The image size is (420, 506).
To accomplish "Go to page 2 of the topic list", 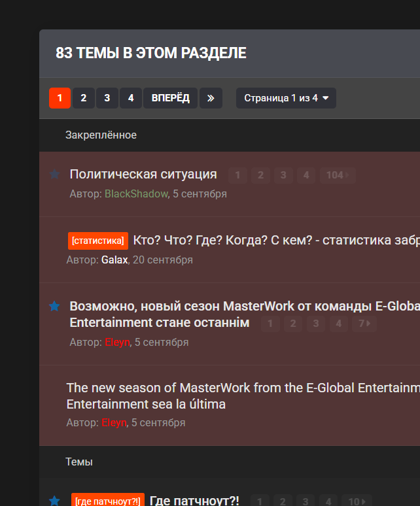I will [83, 98].
